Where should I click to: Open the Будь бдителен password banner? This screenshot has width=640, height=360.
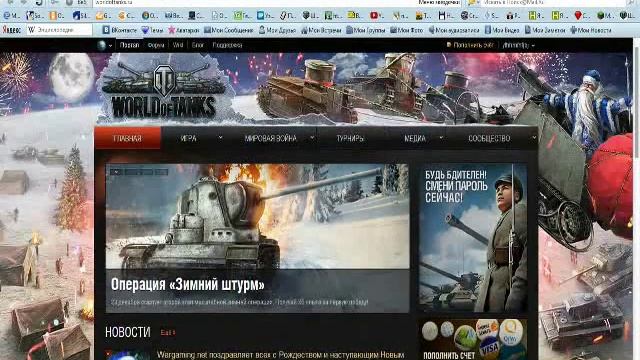point(473,238)
